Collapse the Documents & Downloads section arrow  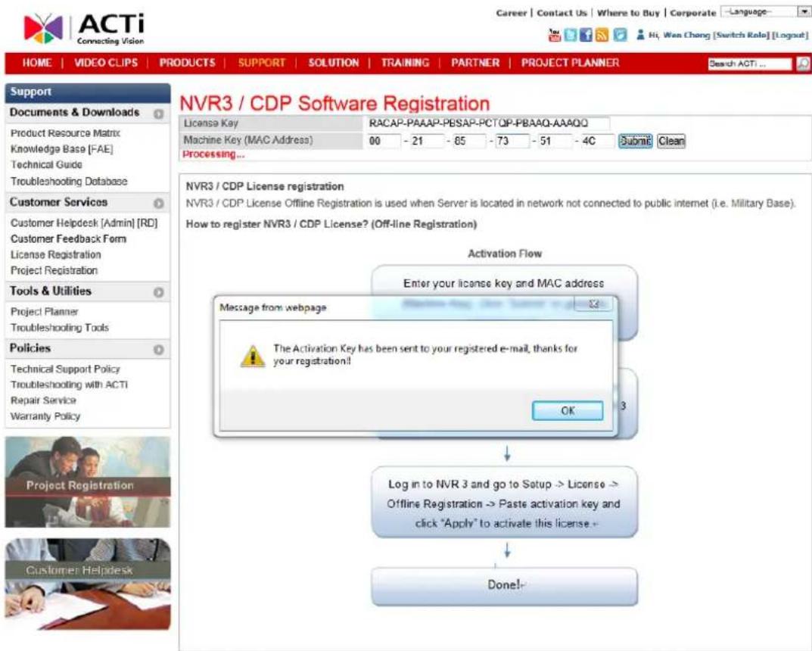(158, 114)
